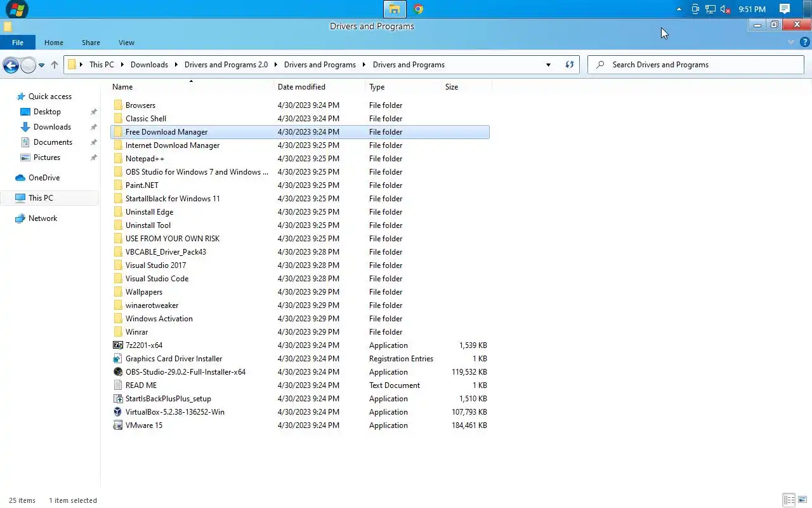Open Documents in the navigation pane
812x508 pixels.
tap(53, 142)
